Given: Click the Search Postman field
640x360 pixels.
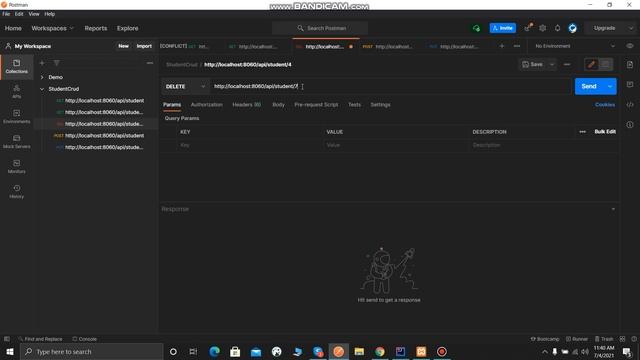Looking at the screenshot, I should [x=320, y=28].
